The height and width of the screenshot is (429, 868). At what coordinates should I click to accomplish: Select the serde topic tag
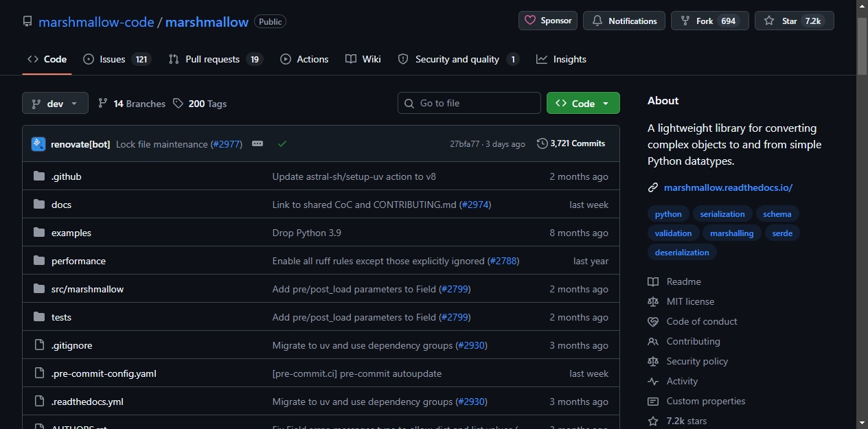coord(782,233)
